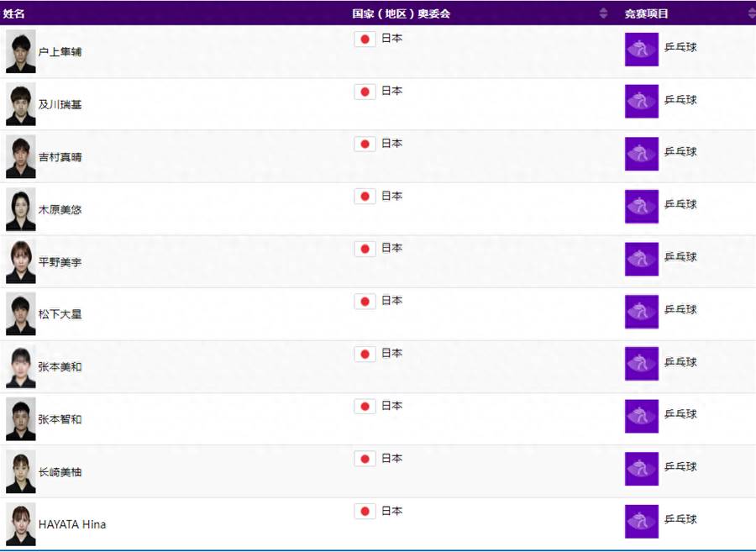Click 乒乓球 label in 长崎美柚 row

[x=680, y=466]
